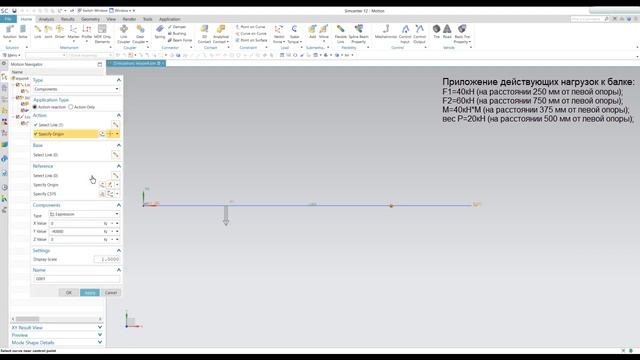
Task: Click the Display Scale input field
Action: pyautogui.click(x=107, y=259)
